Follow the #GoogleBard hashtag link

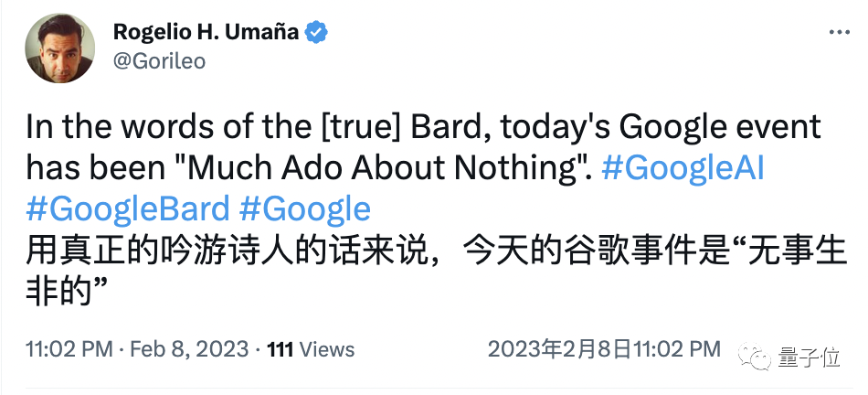point(127,208)
